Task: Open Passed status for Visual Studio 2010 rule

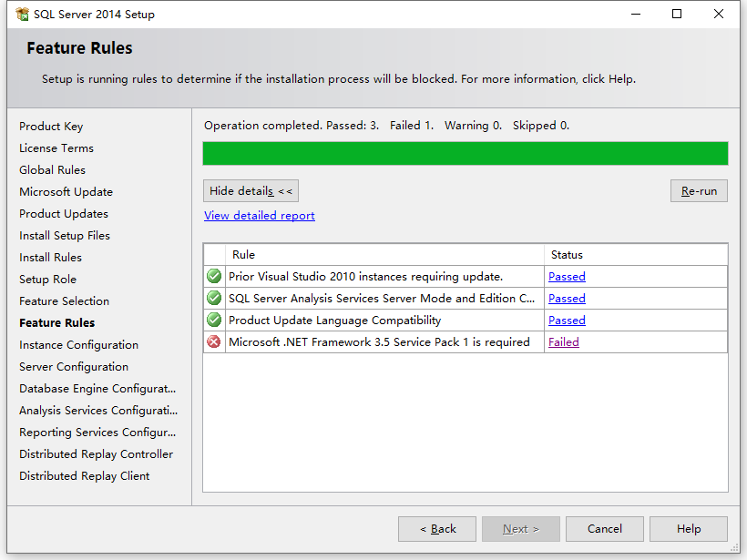Action: 567,277
